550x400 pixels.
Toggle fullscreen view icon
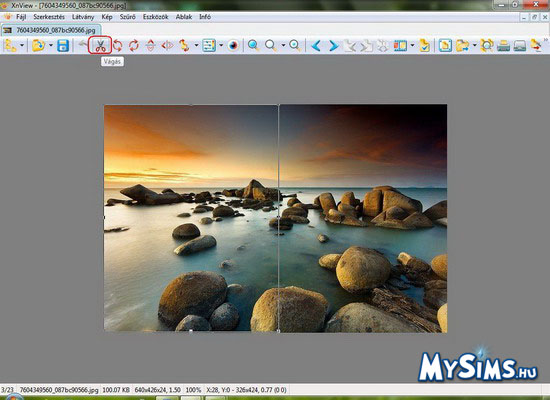(445, 46)
